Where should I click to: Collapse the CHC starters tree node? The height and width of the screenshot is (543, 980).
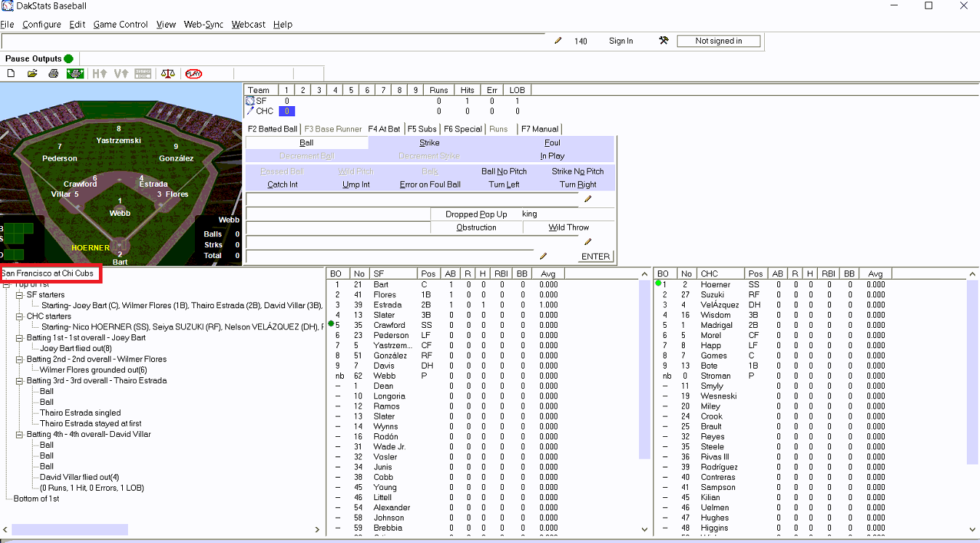pyautogui.click(x=20, y=316)
